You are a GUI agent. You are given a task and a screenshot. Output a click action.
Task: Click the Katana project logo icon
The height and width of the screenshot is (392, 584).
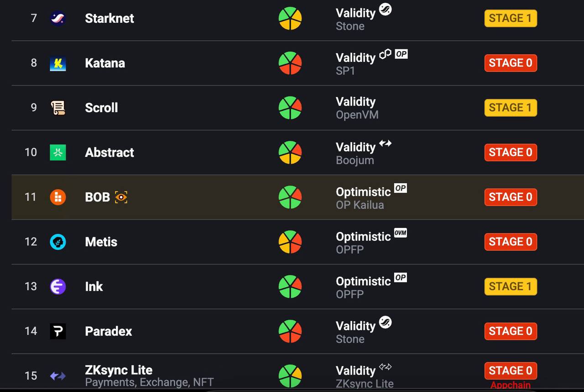coord(58,63)
